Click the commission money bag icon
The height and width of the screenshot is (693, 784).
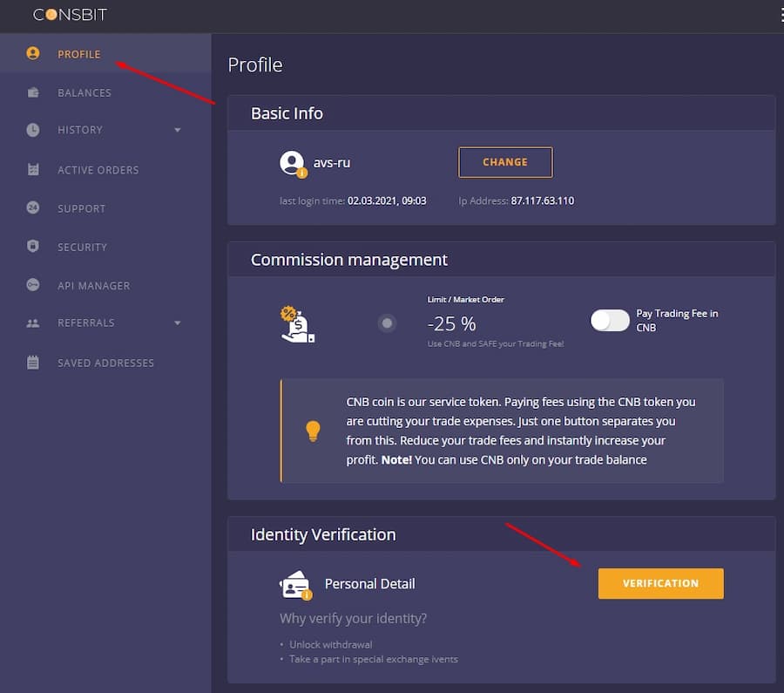298,324
